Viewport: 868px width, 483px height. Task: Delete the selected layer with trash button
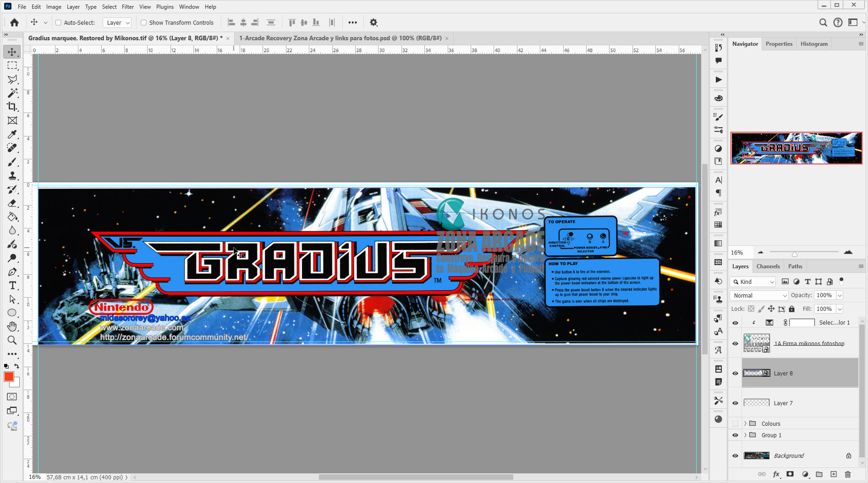(848, 474)
